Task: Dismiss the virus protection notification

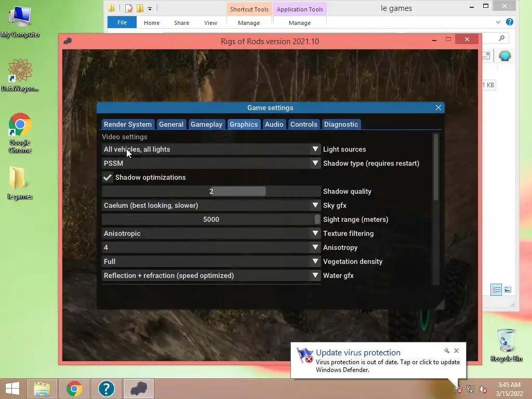Action: click(x=456, y=351)
